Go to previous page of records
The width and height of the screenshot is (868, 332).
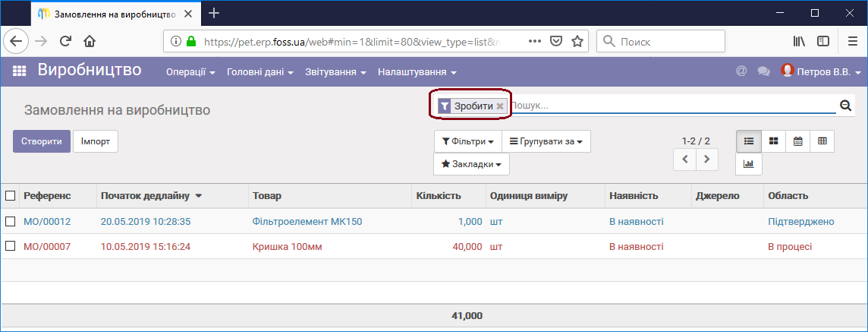pyautogui.click(x=685, y=160)
